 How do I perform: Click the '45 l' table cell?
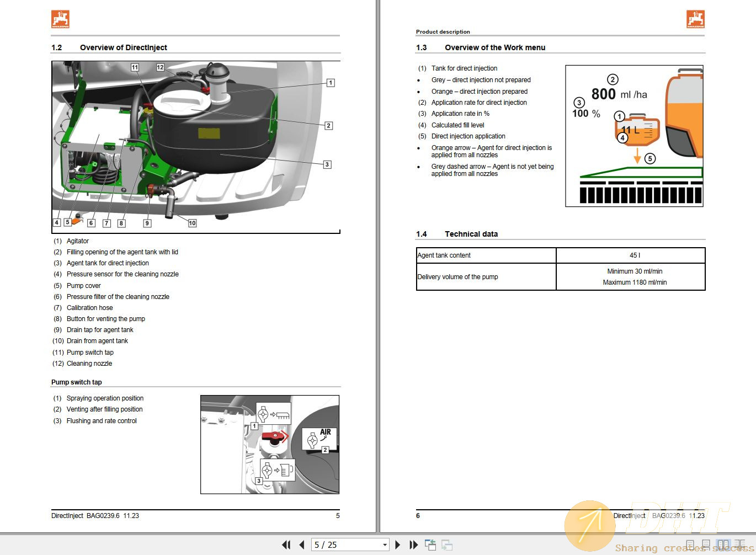(x=631, y=255)
